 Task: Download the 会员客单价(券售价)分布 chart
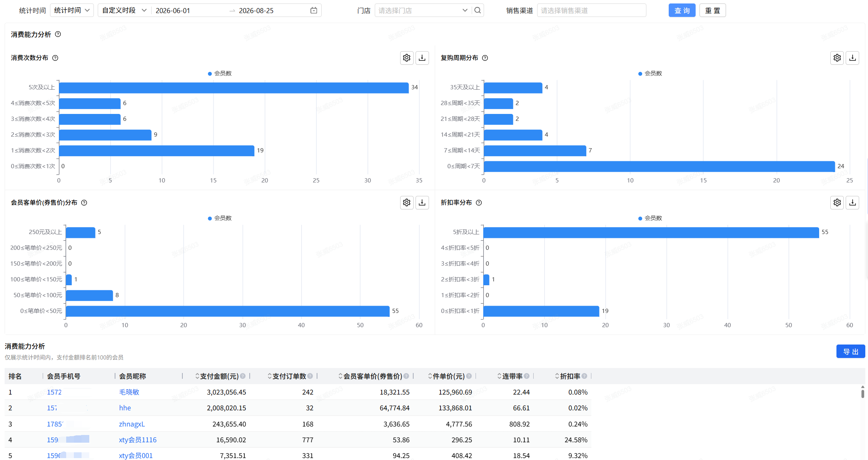coord(422,202)
